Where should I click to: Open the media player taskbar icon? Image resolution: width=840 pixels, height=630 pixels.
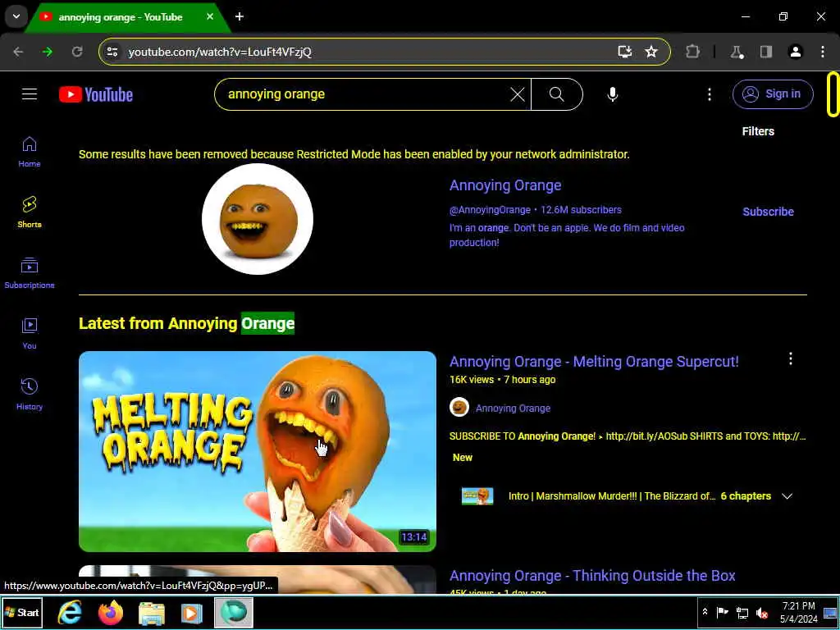click(x=192, y=612)
